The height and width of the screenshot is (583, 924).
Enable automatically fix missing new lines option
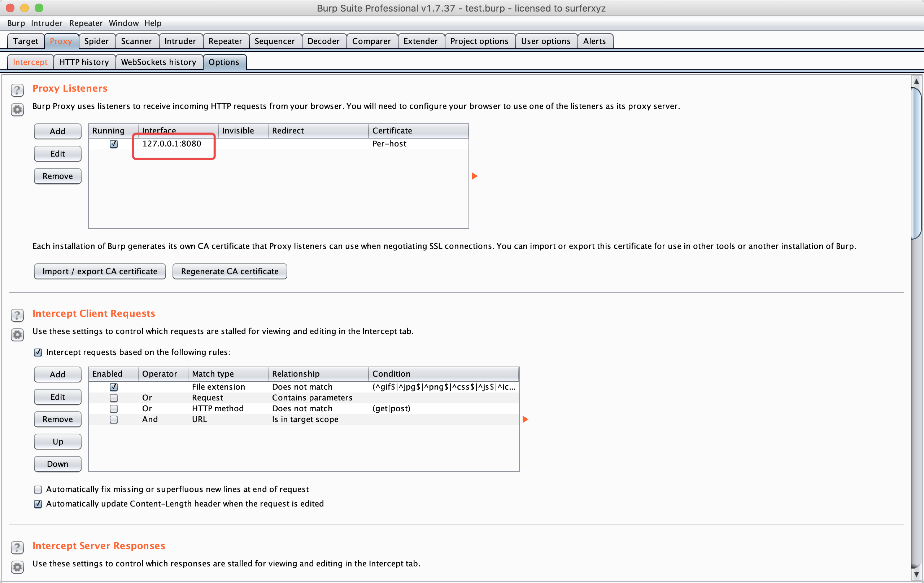click(38, 490)
